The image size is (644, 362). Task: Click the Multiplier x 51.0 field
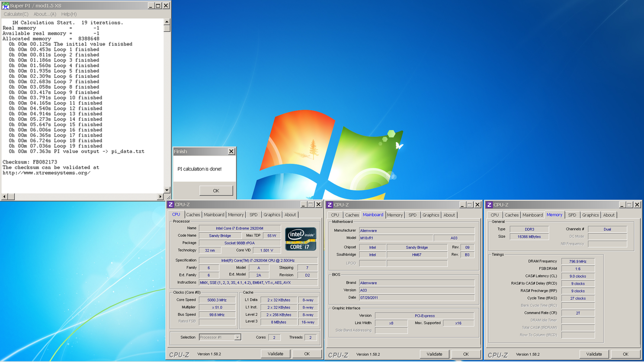(x=217, y=308)
